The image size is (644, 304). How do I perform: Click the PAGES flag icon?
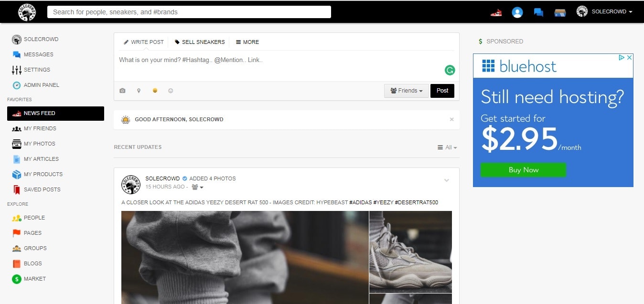click(17, 233)
